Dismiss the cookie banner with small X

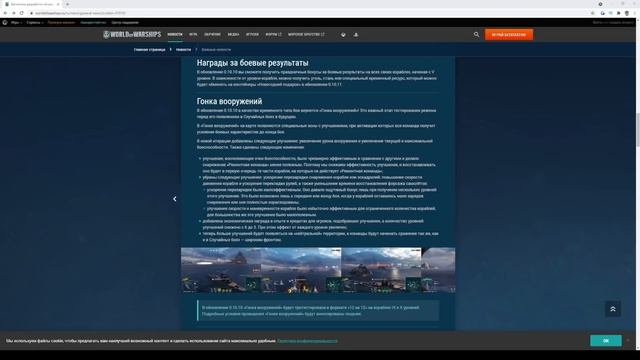(628, 340)
